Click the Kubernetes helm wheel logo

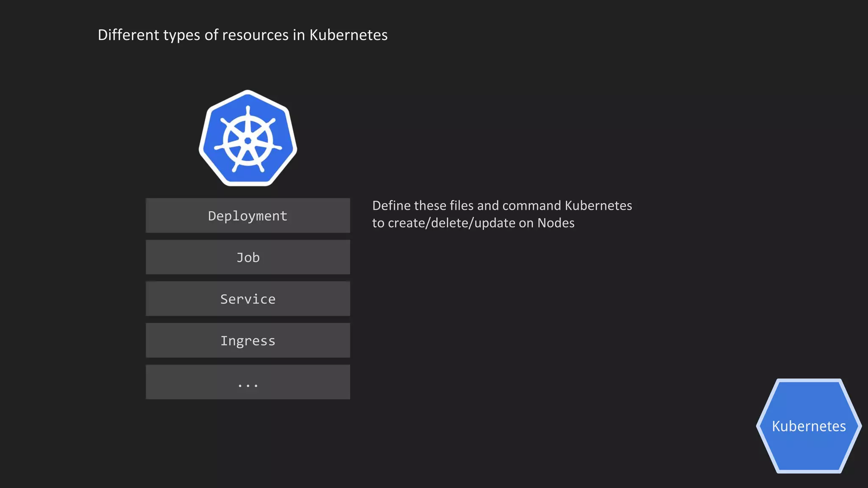point(248,138)
